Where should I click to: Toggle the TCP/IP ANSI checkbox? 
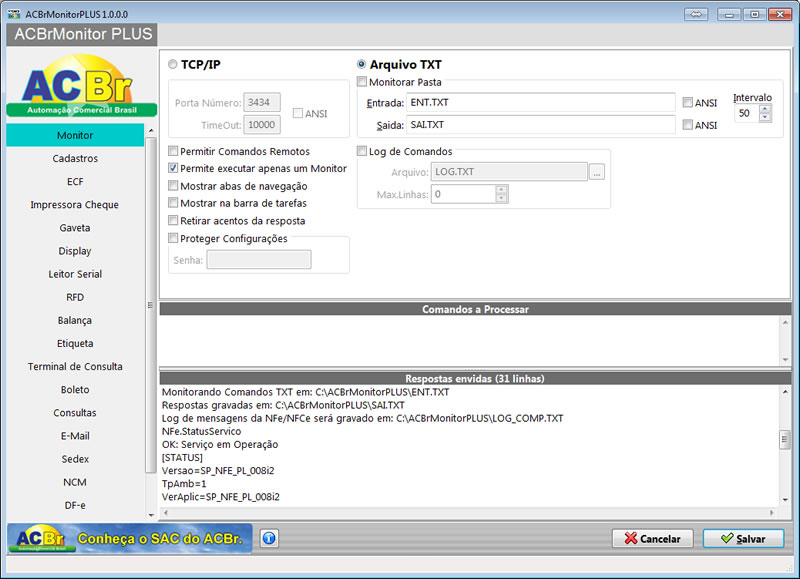(x=297, y=113)
